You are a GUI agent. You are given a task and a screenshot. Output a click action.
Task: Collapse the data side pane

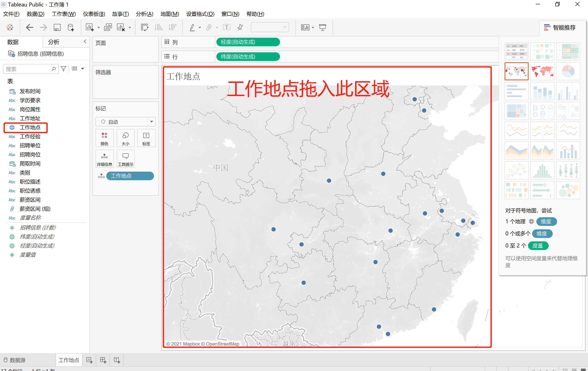[85, 42]
